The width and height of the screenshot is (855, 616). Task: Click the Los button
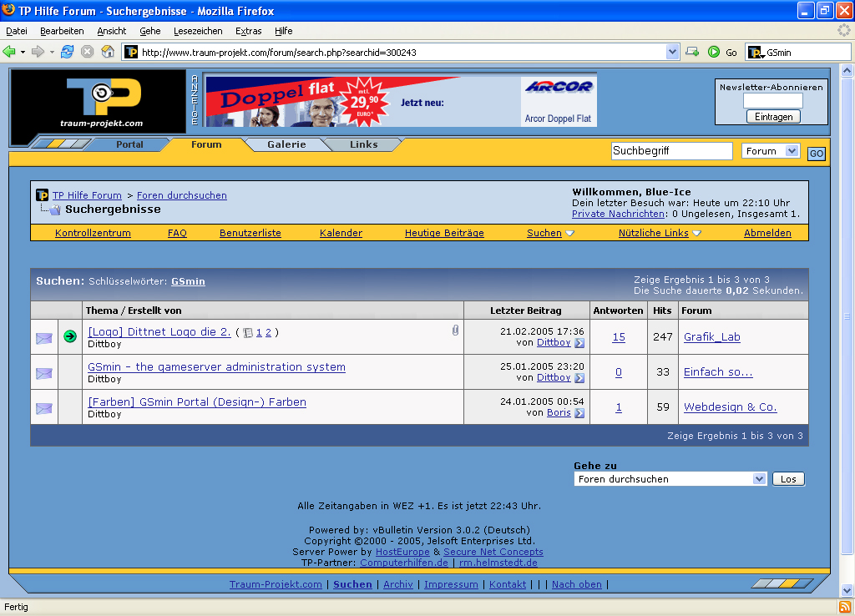click(788, 479)
